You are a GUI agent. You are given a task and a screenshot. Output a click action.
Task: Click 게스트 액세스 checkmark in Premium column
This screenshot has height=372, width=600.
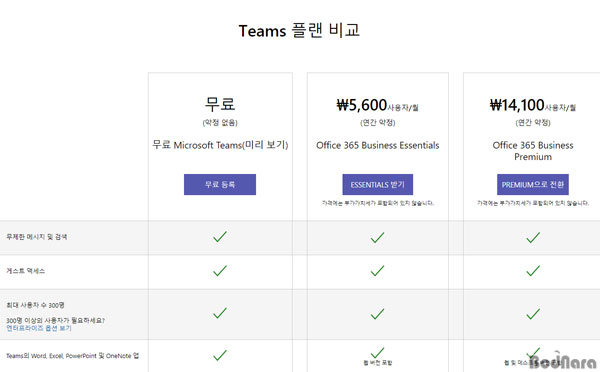tap(533, 271)
